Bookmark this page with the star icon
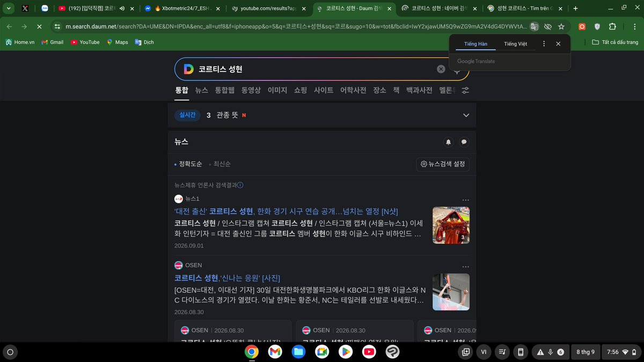The height and width of the screenshot is (362, 644). click(x=561, y=26)
